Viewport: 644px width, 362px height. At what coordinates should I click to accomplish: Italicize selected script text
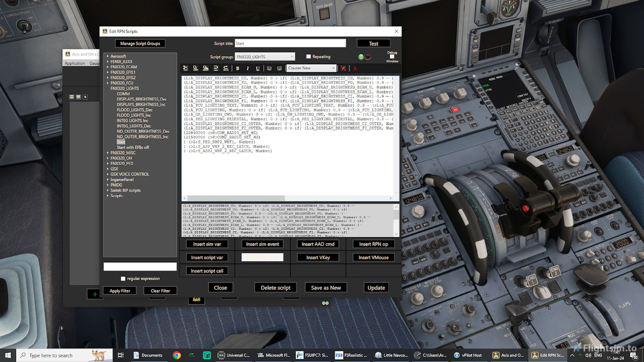tap(247, 68)
